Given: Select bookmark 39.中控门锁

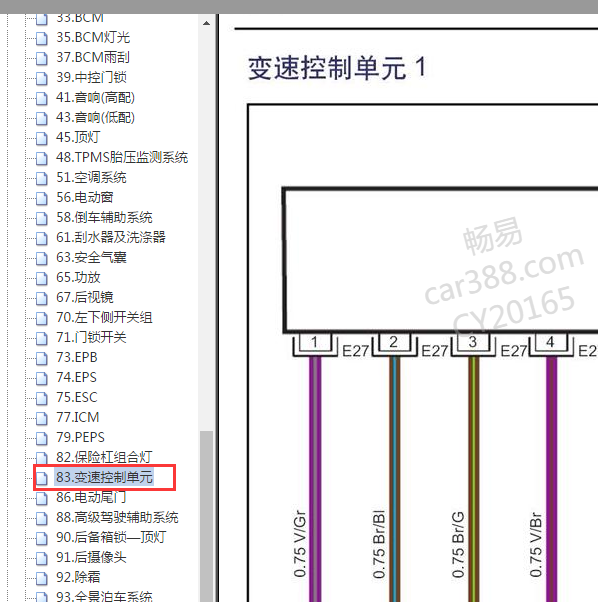Looking at the screenshot, I should click(91, 77).
